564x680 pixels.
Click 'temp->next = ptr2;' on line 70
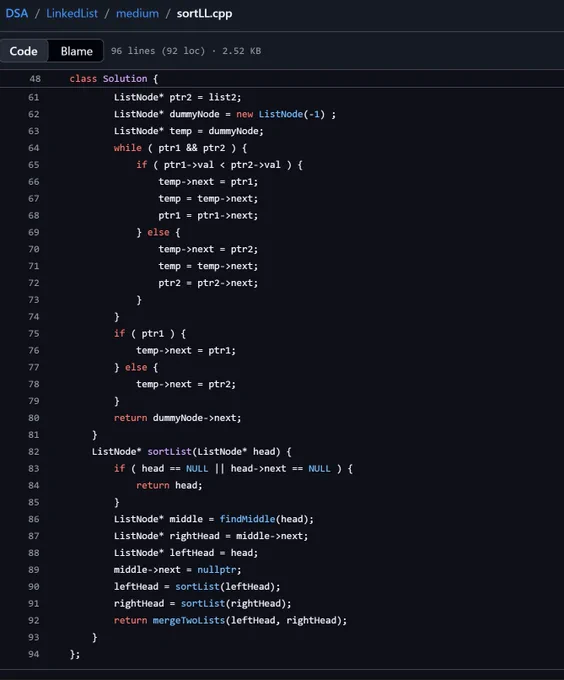point(208,249)
